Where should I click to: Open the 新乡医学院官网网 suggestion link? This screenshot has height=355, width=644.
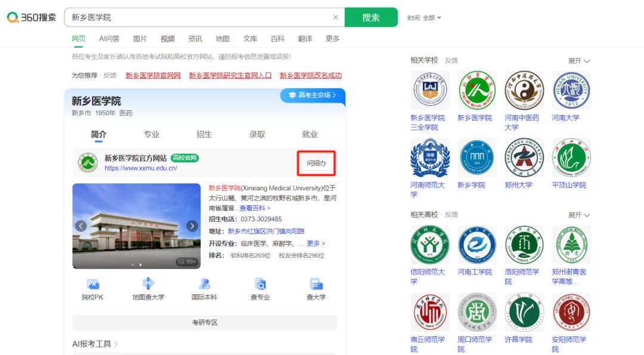[x=153, y=75]
